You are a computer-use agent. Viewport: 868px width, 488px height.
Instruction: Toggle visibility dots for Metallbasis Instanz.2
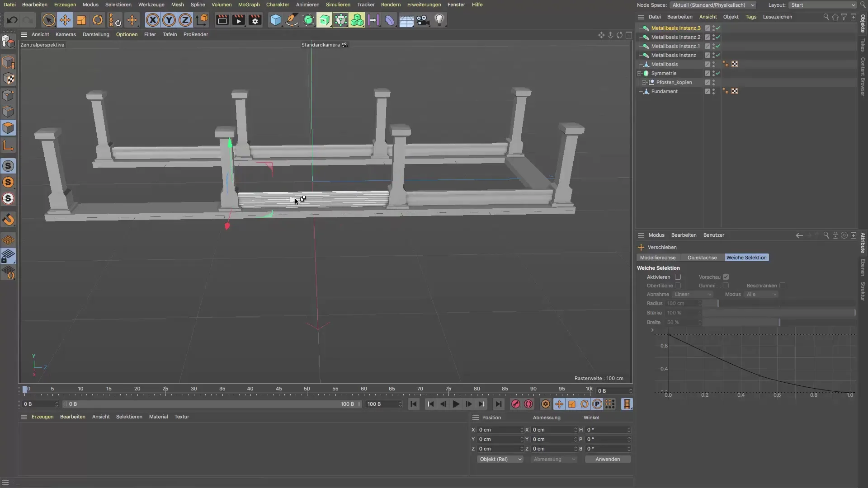713,37
